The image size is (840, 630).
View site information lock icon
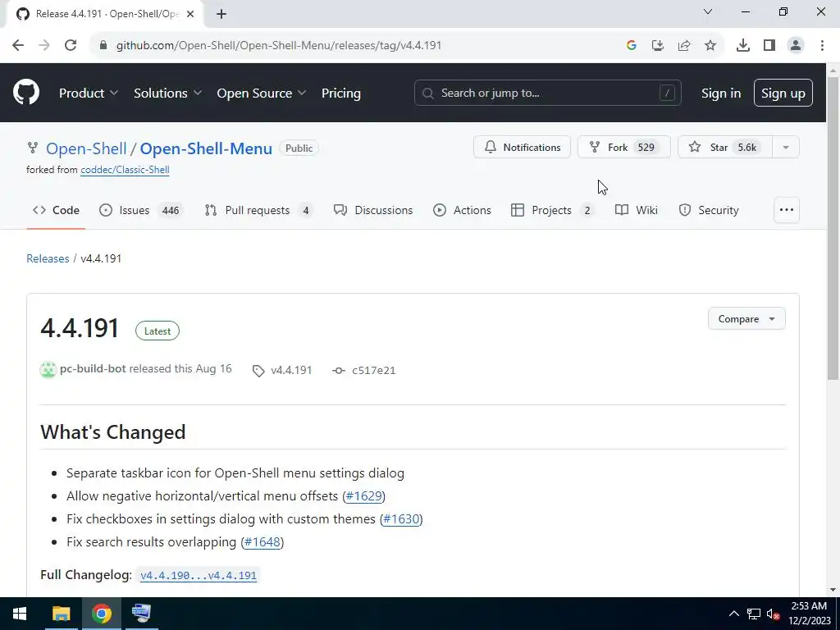(x=103, y=45)
